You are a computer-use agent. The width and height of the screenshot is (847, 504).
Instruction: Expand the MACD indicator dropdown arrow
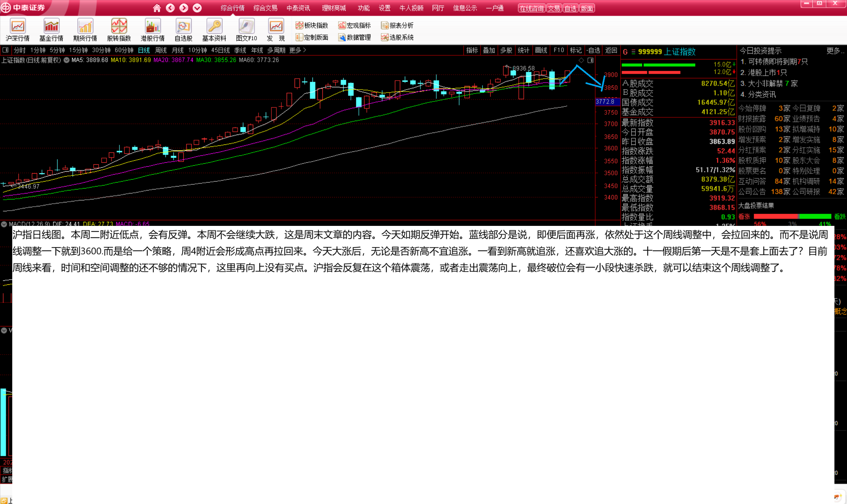(4, 224)
